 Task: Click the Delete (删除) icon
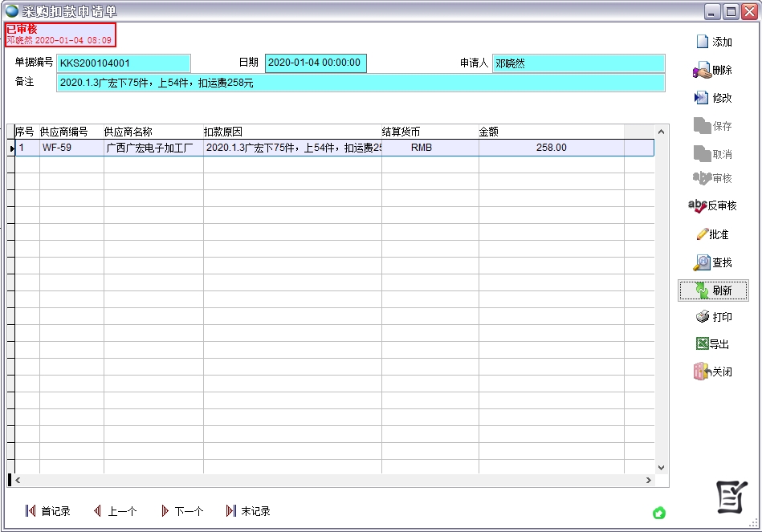pyautogui.click(x=701, y=71)
